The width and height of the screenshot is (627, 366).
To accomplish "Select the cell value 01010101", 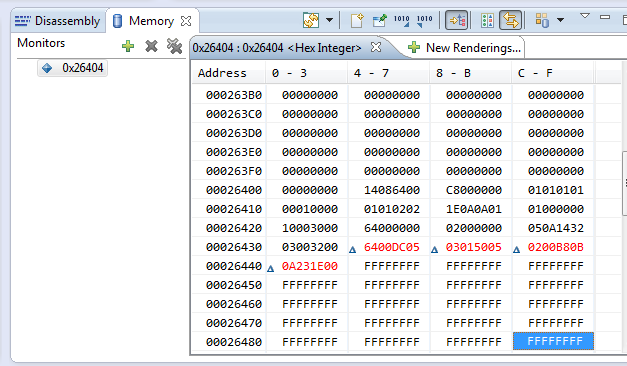I will [555, 190].
